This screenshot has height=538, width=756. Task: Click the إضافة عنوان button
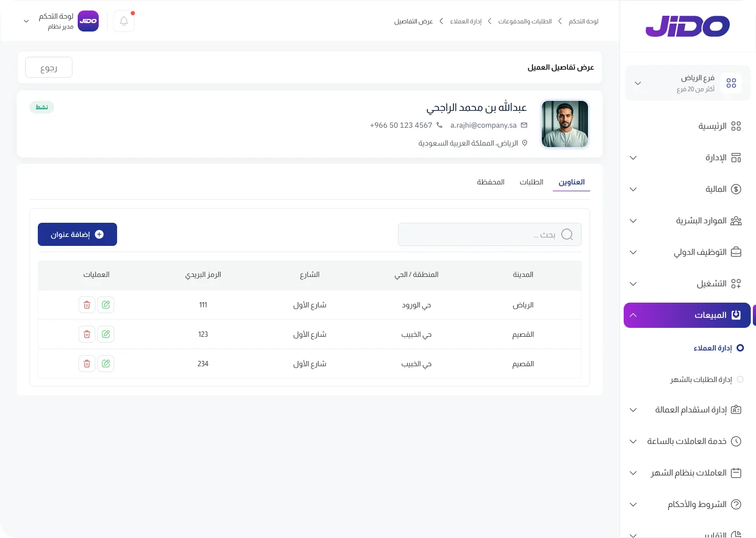click(77, 234)
